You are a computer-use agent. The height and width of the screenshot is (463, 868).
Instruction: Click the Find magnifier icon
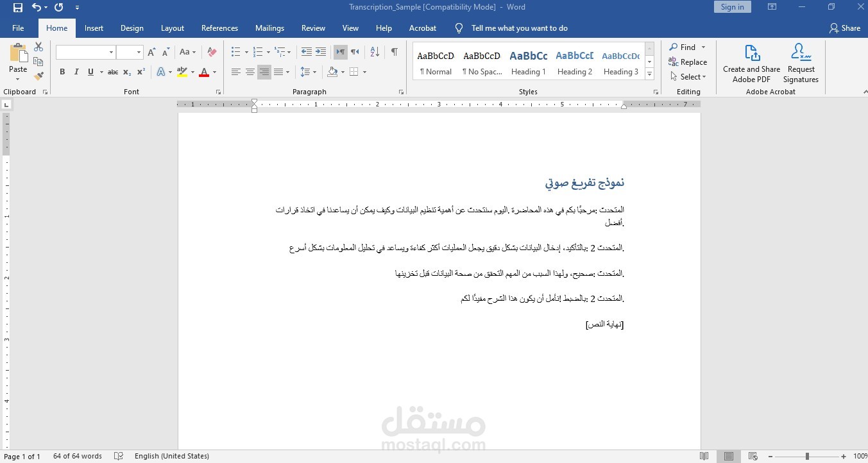(674, 47)
